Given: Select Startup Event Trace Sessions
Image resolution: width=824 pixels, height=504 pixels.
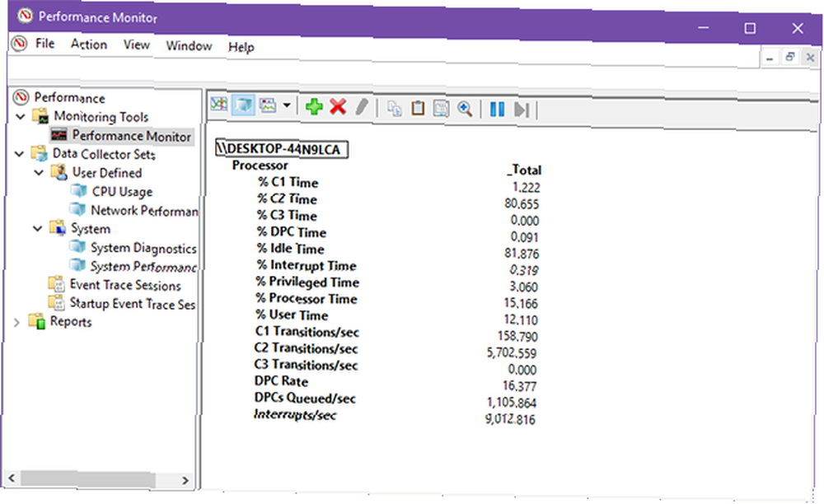Looking at the screenshot, I should [x=133, y=304].
